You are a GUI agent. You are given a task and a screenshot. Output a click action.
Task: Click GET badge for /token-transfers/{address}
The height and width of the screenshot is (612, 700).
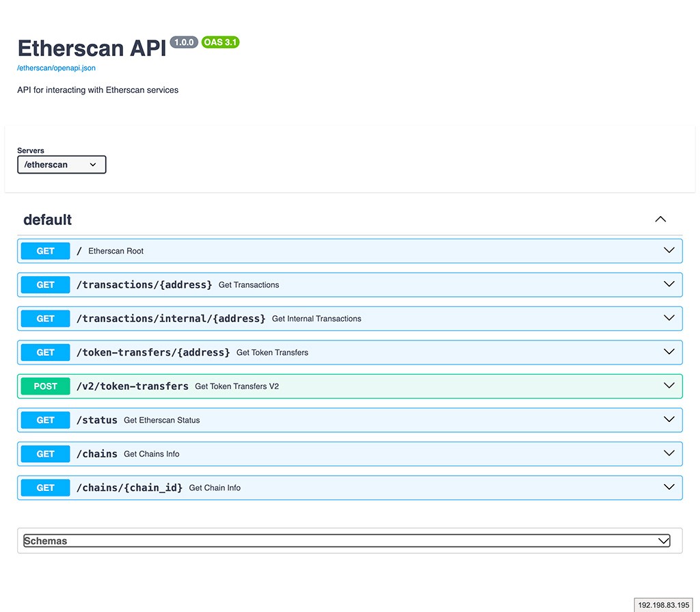coord(46,352)
